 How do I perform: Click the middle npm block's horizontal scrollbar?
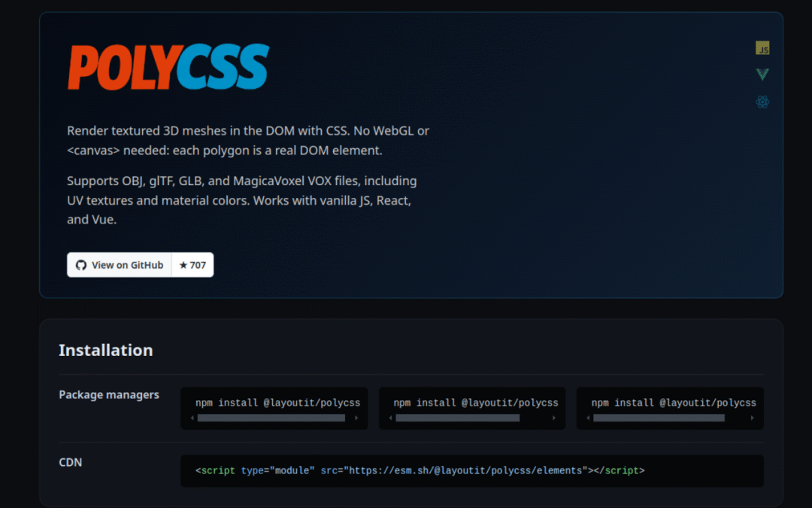pyautogui.click(x=458, y=418)
